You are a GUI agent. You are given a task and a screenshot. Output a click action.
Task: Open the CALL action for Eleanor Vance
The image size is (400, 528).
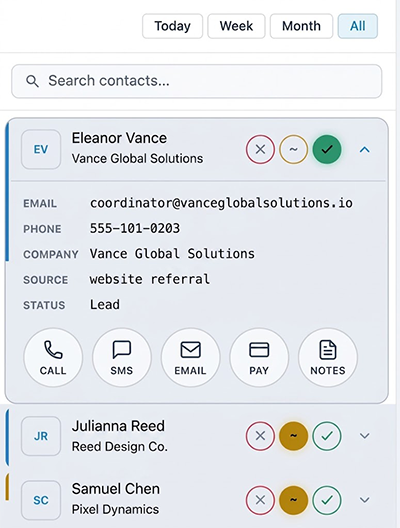tap(53, 357)
